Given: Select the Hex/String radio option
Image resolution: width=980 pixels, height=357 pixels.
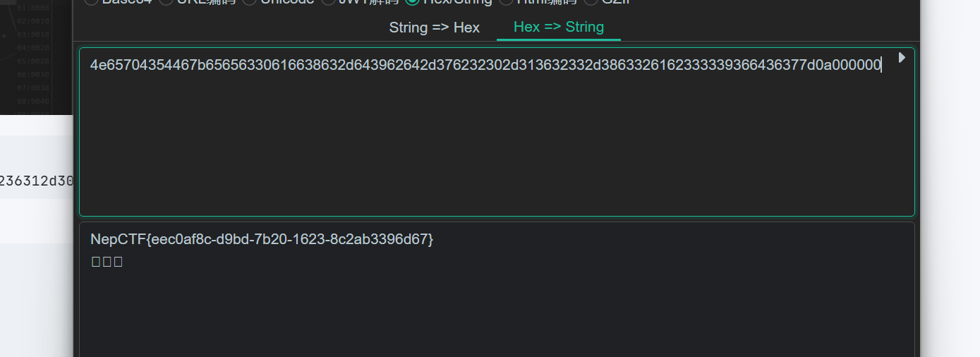Looking at the screenshot, I should coord(413,1).
